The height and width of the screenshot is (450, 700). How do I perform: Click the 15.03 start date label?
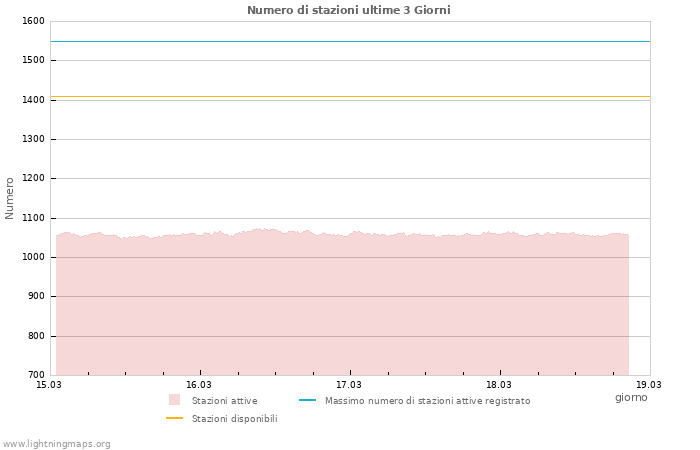pyautogui.click(x=49, y=384)
